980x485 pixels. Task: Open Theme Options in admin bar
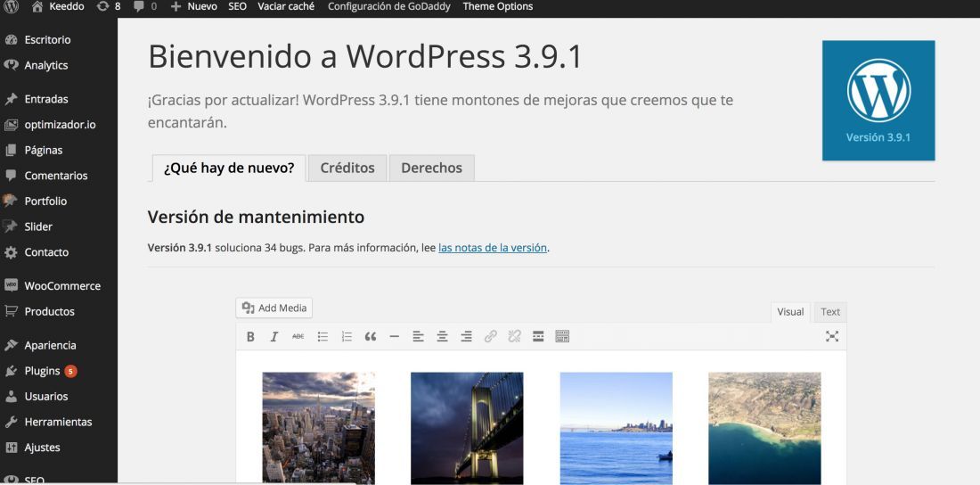(x=497, y=6)
